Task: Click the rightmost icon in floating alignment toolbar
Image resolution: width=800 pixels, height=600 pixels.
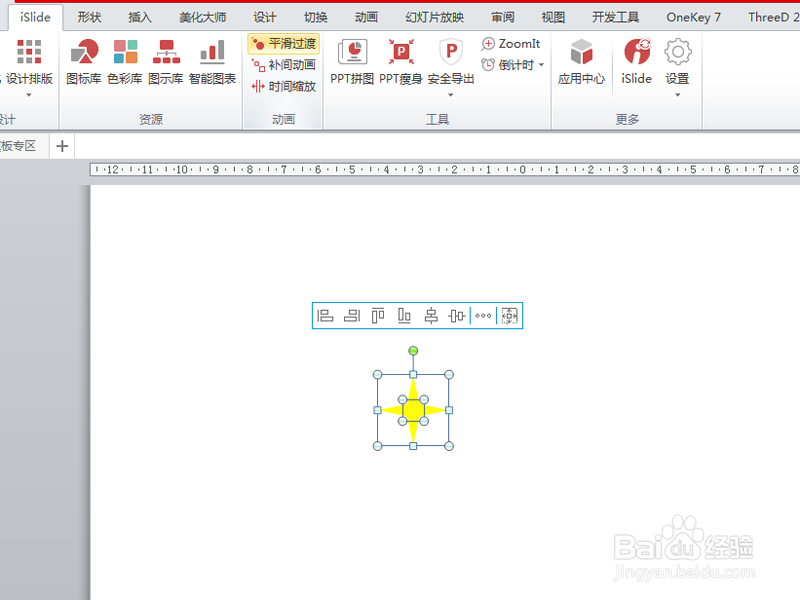Action: click(x=509, y=316)
